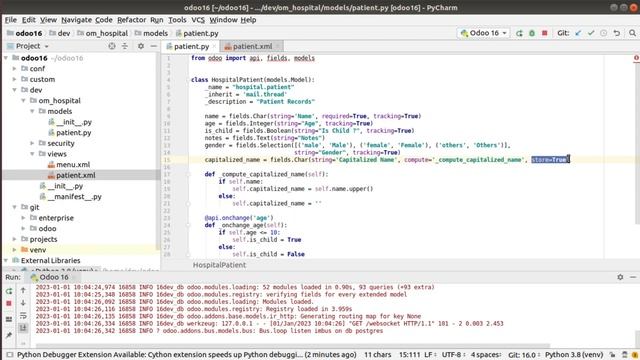The width and height of the screenshot is (640, 360).
Task: Expand the security folder
Action: click(x=33, y=143)
